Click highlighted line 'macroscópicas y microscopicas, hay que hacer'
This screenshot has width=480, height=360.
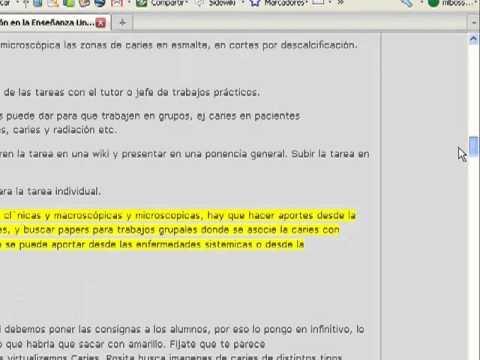tap(178, 216)
